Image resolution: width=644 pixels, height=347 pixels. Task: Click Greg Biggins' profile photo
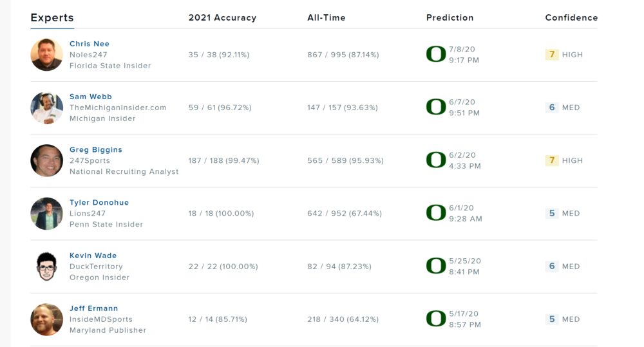point(47,160)
